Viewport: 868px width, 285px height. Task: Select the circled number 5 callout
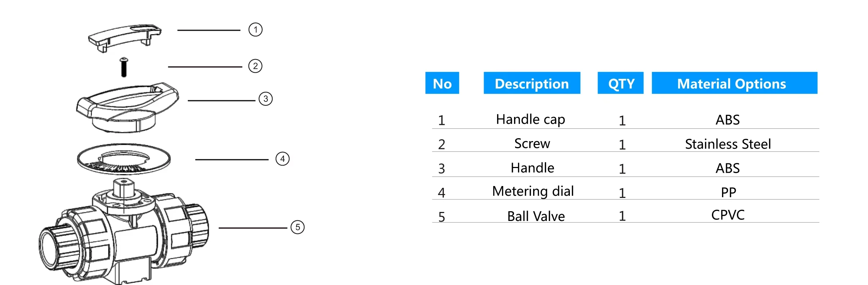[x=297, y=227]
